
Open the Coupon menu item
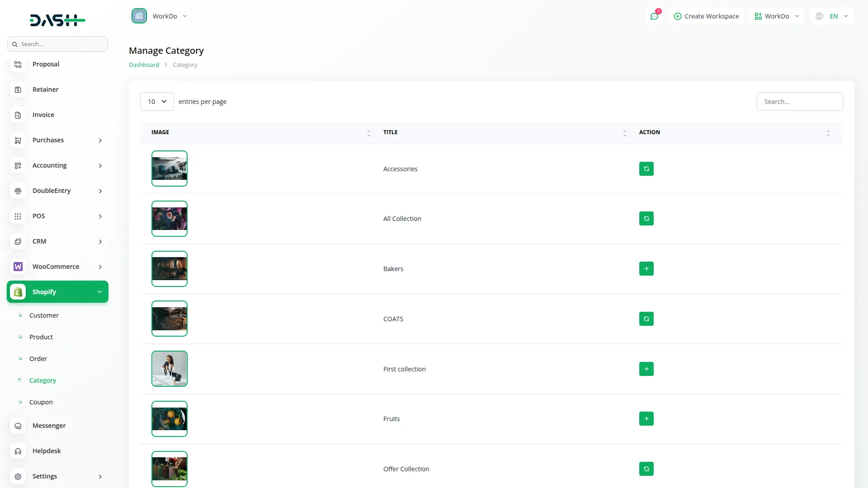pyautogui.click(x=41, y=402)
